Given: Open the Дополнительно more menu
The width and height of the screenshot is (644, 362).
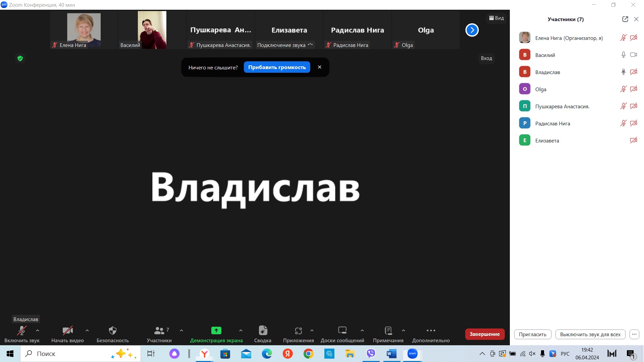Looking at the screenshot, I should [x=431, y=334].
